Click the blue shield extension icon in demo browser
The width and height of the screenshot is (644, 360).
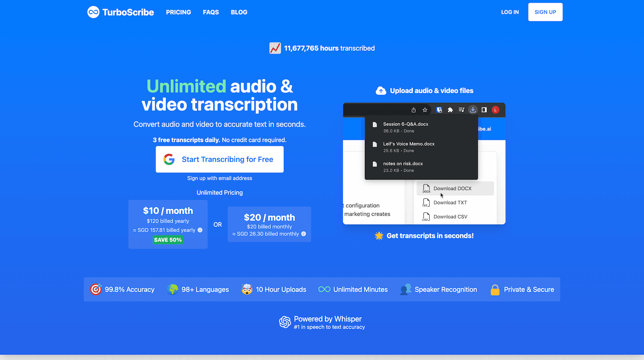439,110
